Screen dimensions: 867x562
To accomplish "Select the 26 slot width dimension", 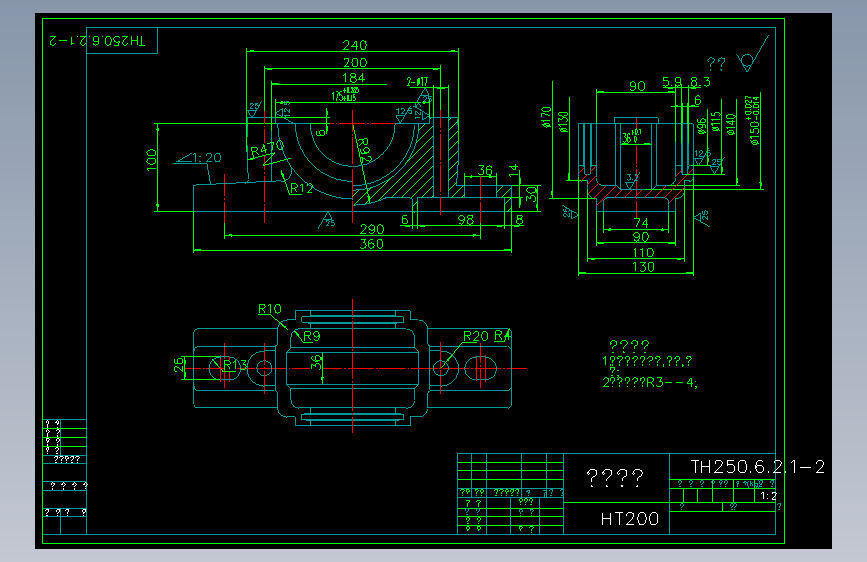I will pos(179,365).
